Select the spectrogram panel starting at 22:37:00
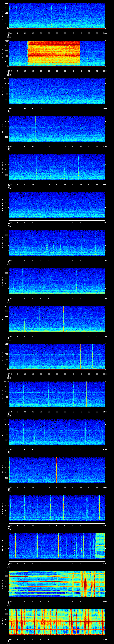Screen dimensions: 114x644 click(x=57, y=357)
